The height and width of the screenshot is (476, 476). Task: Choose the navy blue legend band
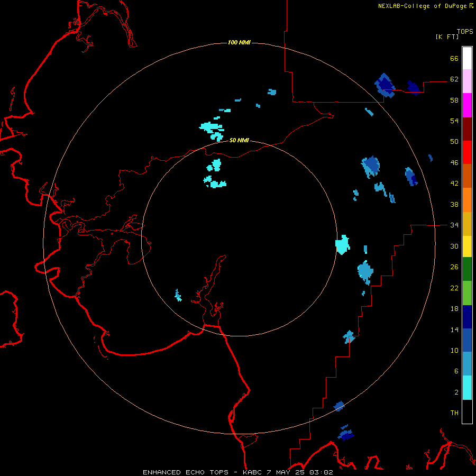pyautogui.click(x=467, y=317)
